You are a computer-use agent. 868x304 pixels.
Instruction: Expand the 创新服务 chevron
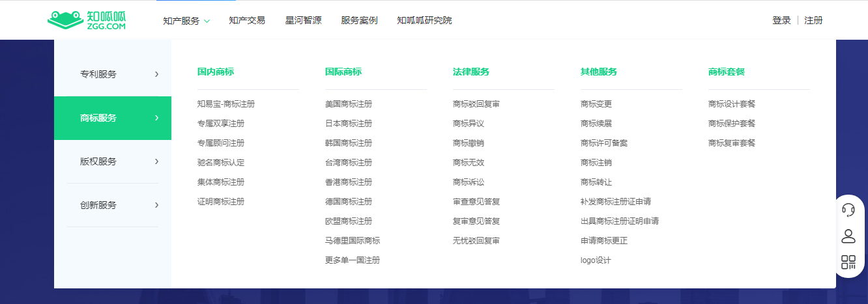(156, 205)
